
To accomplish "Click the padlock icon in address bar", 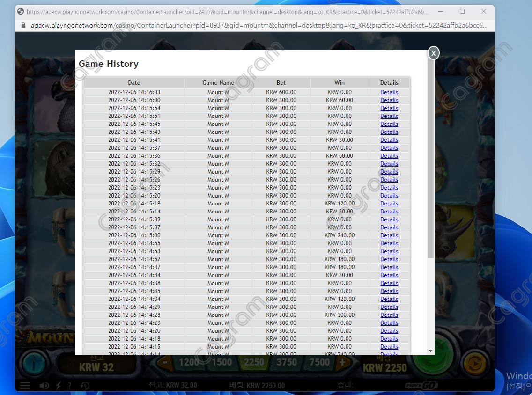I will (23, 25).
